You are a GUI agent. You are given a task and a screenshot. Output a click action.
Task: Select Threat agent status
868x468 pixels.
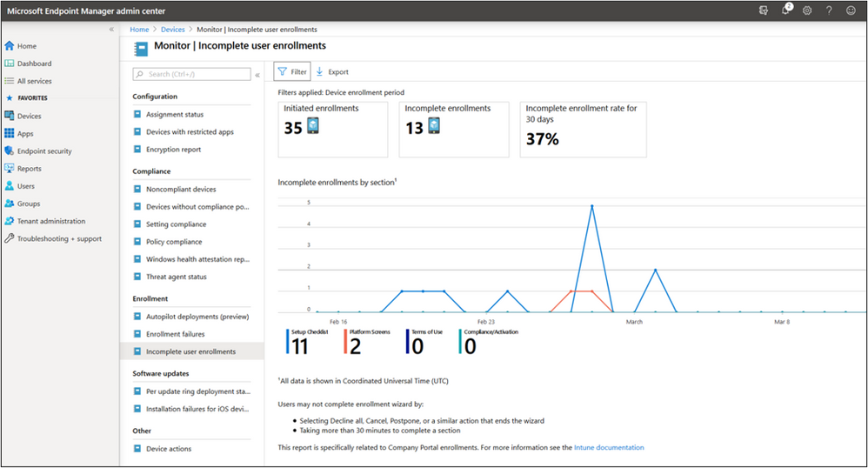(x=176, y=277)
